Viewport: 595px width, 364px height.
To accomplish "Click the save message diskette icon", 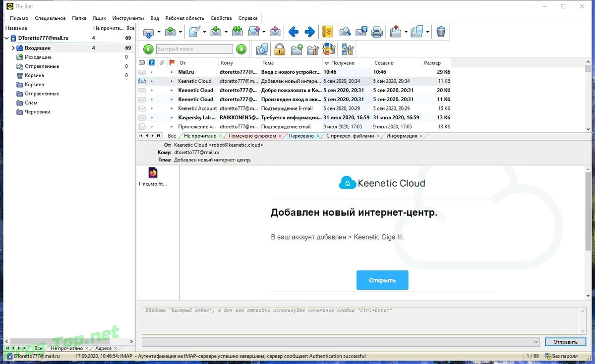I will (361, 32).
